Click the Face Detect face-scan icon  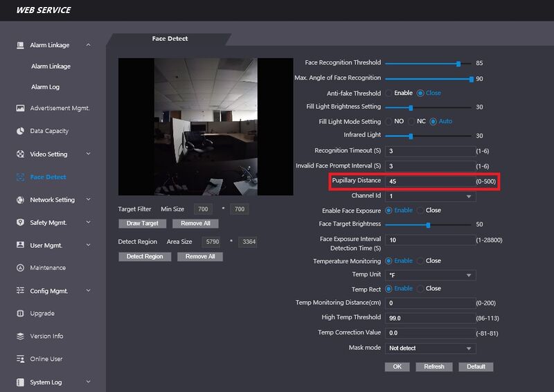(21, 177)
